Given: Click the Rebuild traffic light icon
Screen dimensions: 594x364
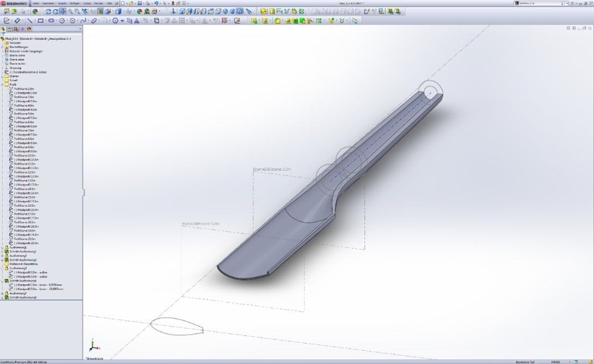Looking at the screenshot, I should pyautogui.click(x=172, y=3).
